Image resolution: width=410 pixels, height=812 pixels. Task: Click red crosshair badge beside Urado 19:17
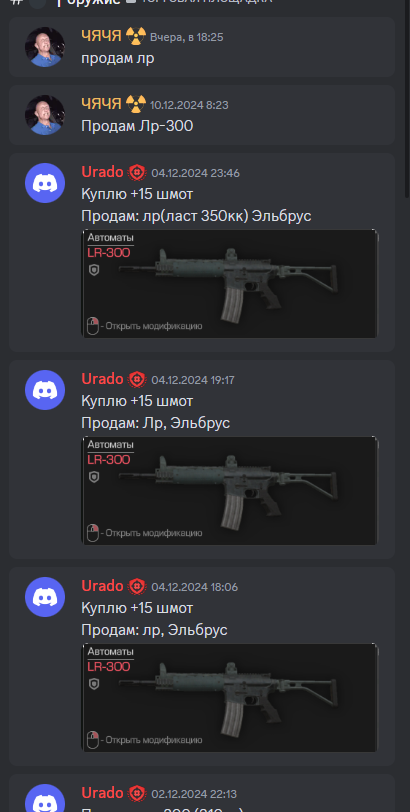point(137,380)
